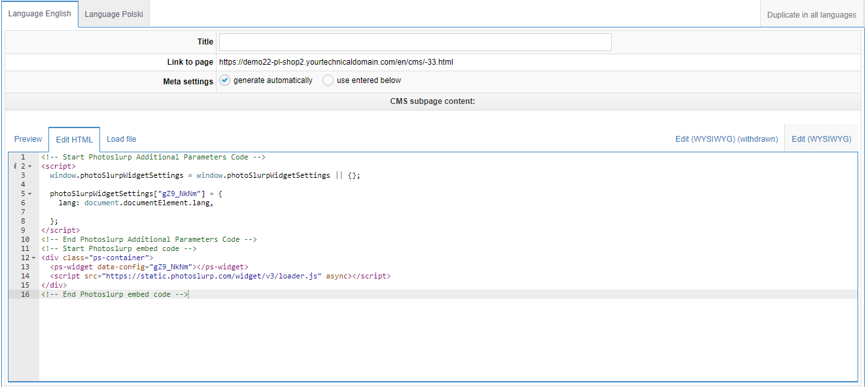Click the 'CMS subpage content:' header
The width and height of the screenshot is (868, 387).
coord(432,101)
